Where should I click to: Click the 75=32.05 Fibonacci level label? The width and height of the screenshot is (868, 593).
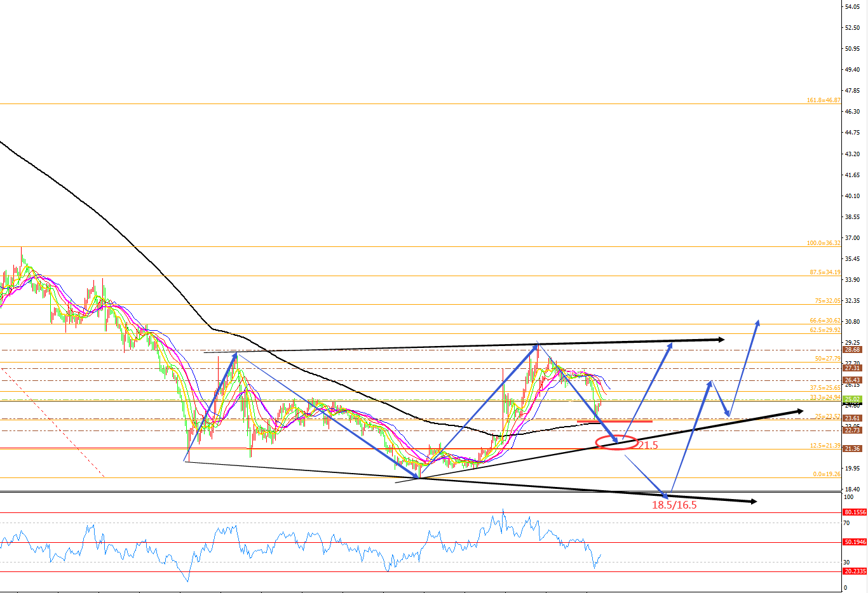(827, 301)
